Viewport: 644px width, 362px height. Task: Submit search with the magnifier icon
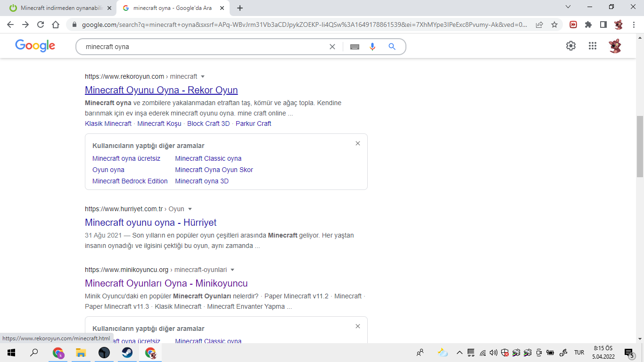coord(392,47)
